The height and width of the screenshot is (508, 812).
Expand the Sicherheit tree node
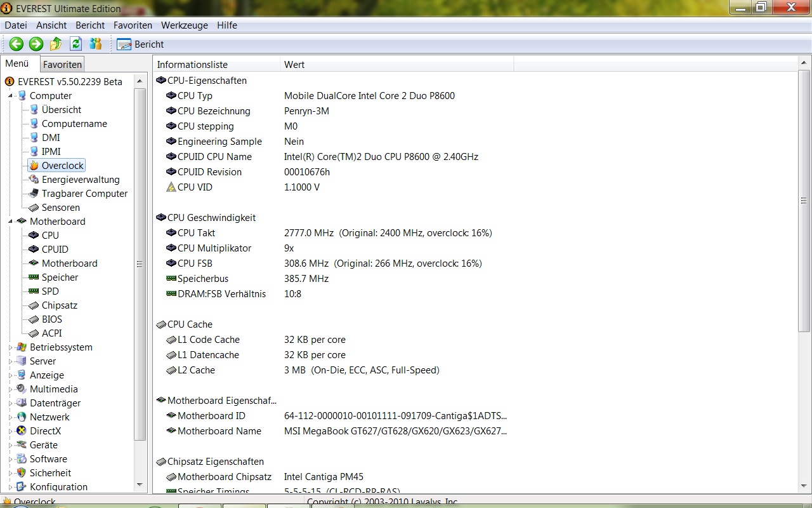pos(11,473)
